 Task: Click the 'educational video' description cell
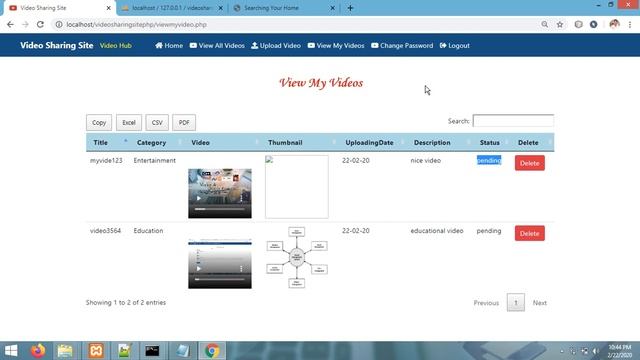[437, 231]
